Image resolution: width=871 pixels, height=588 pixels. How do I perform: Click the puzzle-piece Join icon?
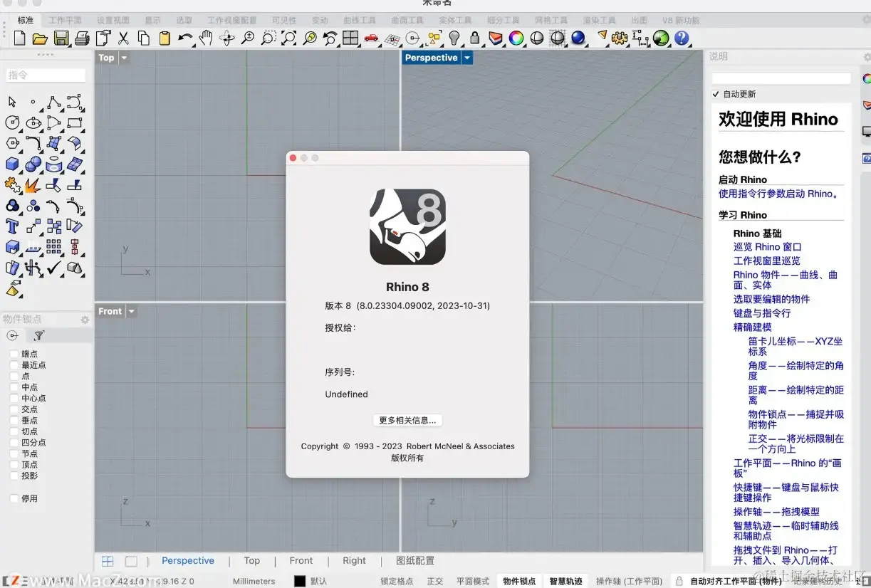(12, 185)
